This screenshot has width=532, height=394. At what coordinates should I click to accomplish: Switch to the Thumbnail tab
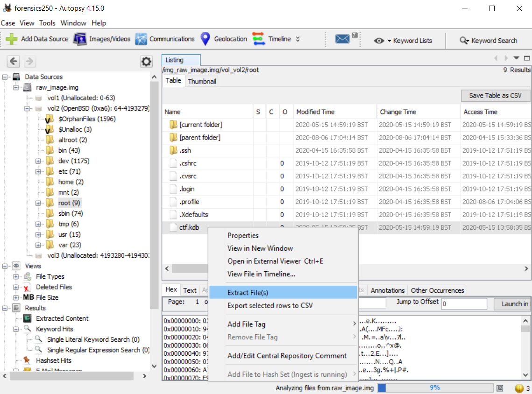[x=202, y=81]
